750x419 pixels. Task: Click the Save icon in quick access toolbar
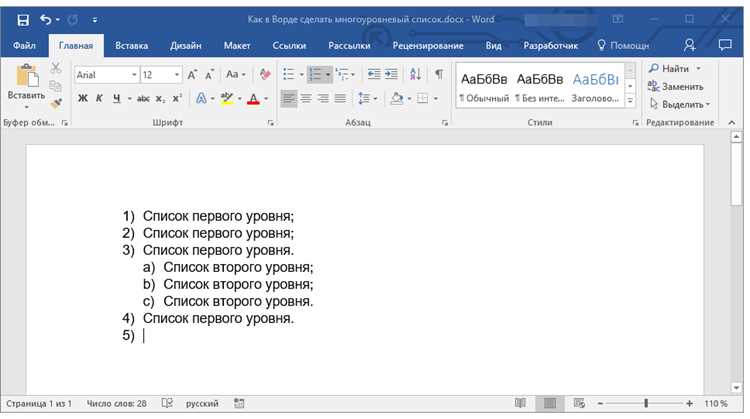23,20
